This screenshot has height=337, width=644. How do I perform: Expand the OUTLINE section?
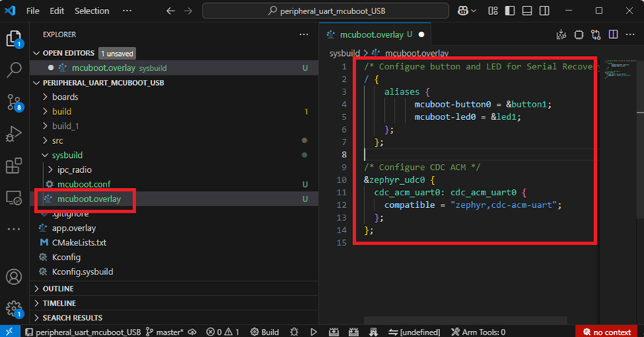pyautogui.click(x=58, y=289)
